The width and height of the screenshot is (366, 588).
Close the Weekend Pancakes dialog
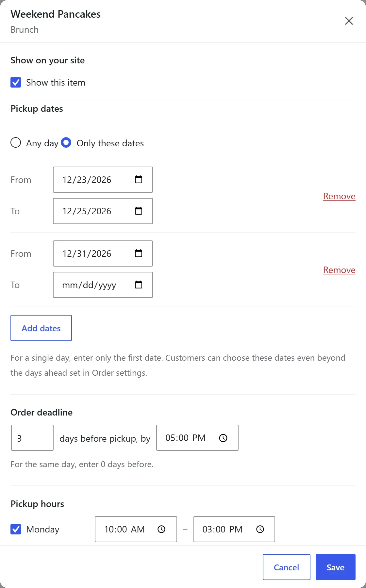coord(349,21)
